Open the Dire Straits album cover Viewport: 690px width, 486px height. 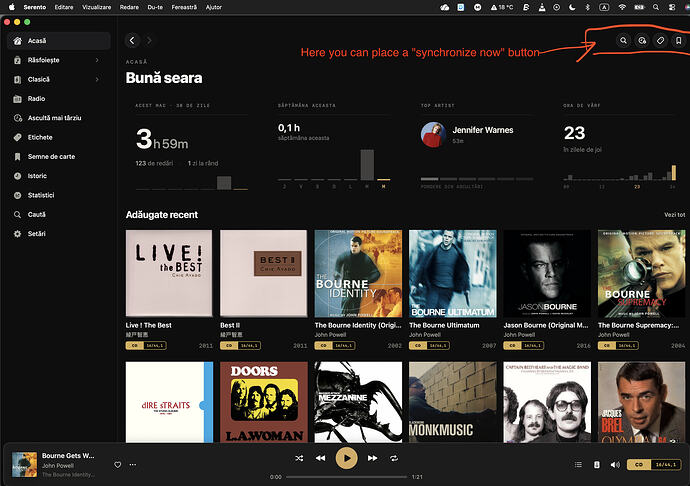coord(169,402)
